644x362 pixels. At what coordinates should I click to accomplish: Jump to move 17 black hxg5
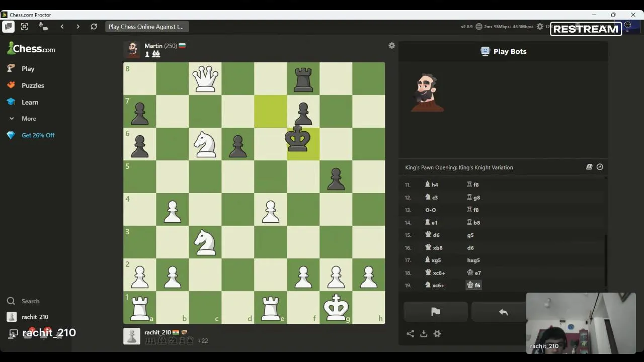[x=473, y=260]
